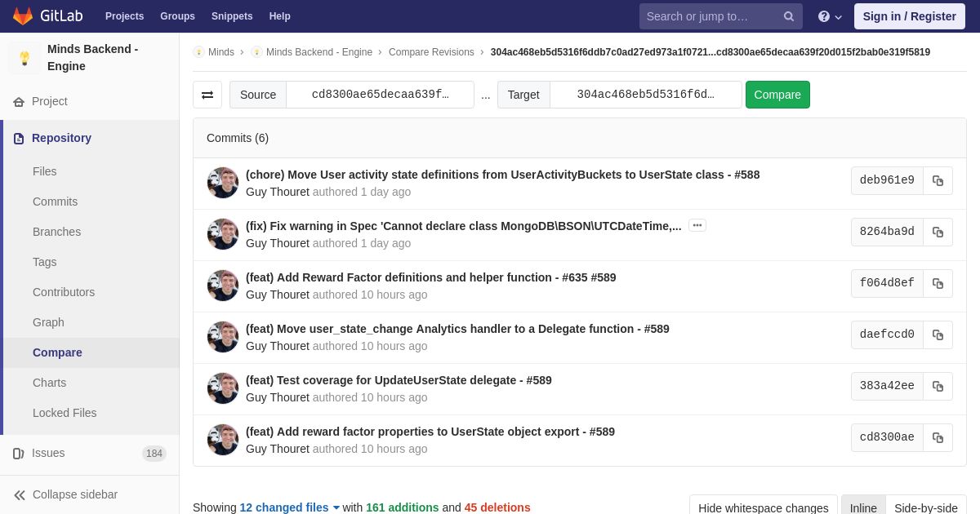The height and width of the screenshot is (514, 980).
Task: Click the Collapse sidebar chevrons icon
Action: coord(20,495)
